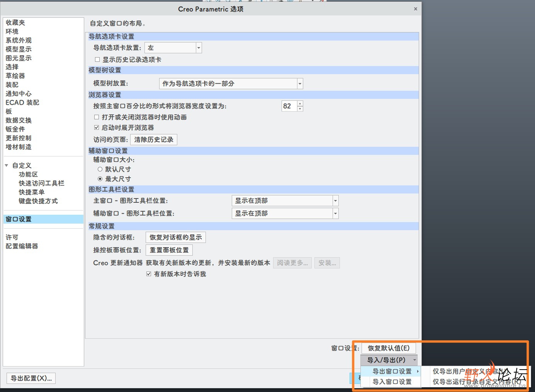535x392 pixels.
Task: Open 快捷菜单 customization page
Action: point(32,192)
